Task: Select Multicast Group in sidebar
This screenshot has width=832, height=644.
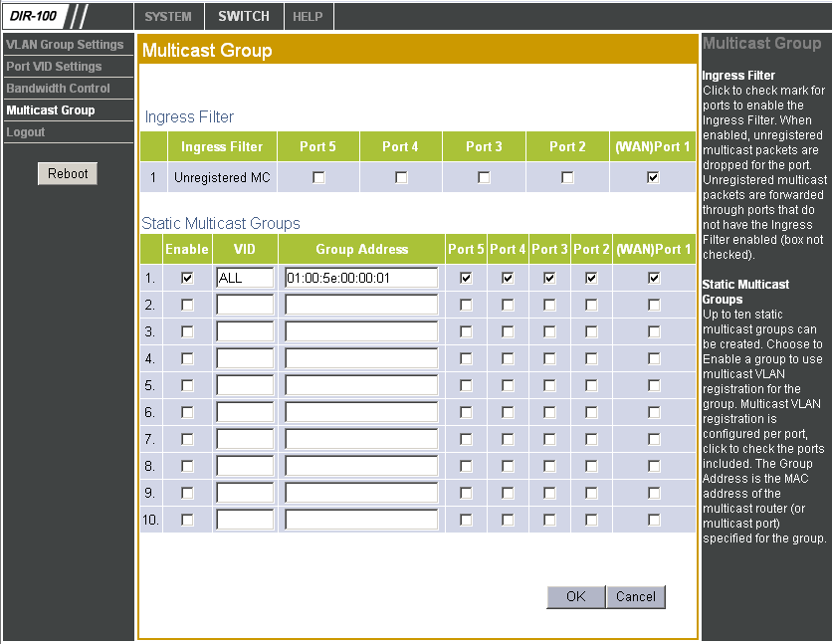Action: click(x=51, y=110)
